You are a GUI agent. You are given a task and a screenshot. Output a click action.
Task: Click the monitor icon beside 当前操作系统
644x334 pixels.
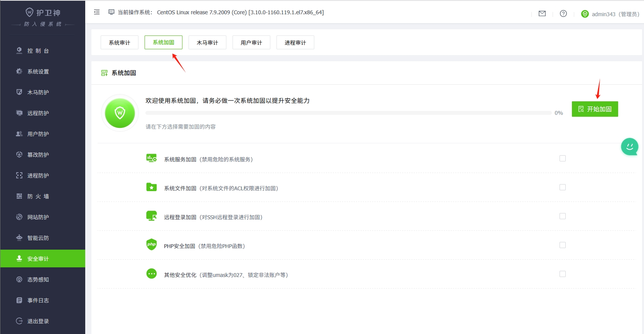(x=111, y=12)
